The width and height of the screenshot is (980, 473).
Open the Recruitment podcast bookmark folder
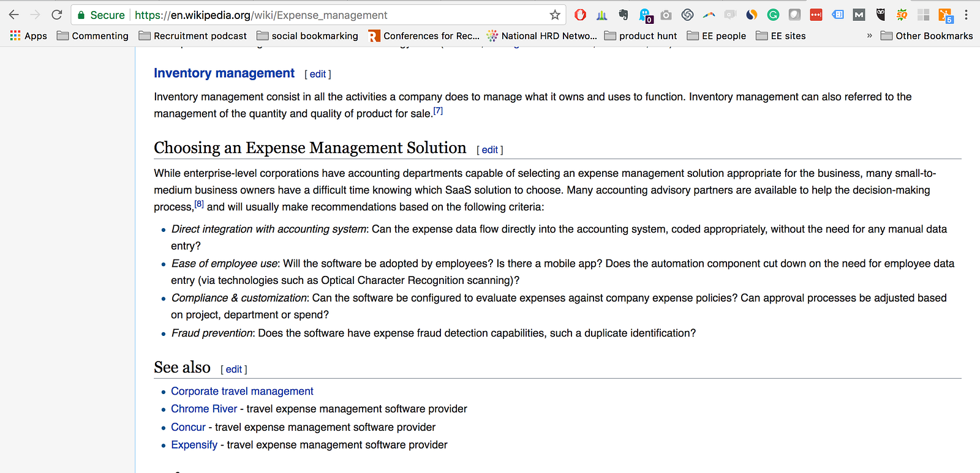coord(193,35)
